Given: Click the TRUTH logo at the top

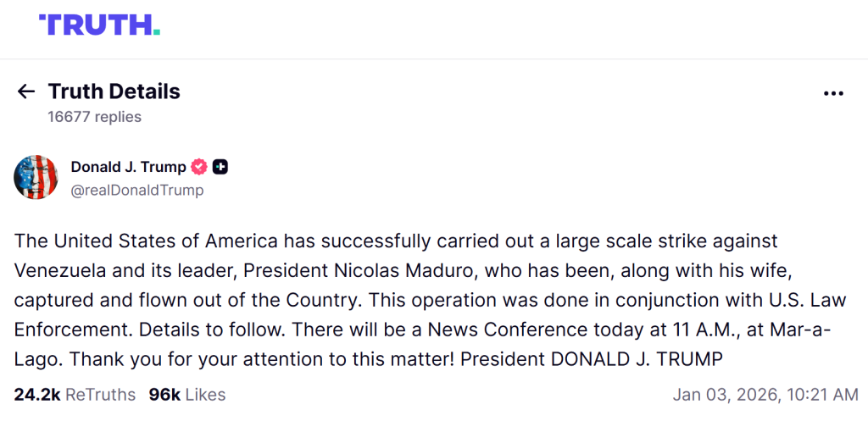Looking at the screenshot, I should 99,25.
